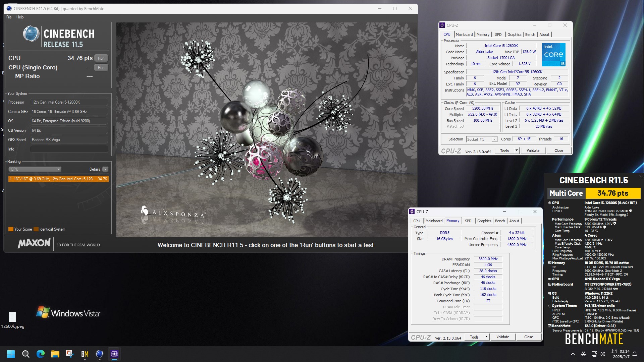This screenshot has width=644, height=362.
Task: Open taskbar Search
Action: [x=25, y=354]
